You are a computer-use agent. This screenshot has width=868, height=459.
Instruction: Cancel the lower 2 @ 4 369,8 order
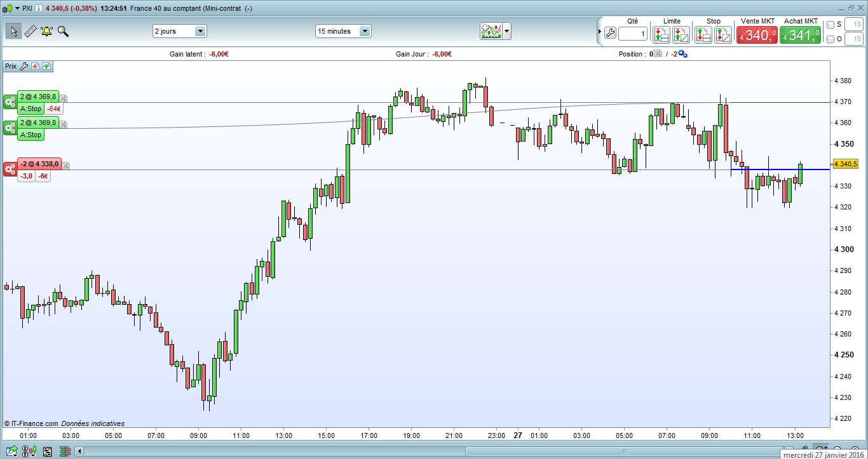tap(64, 124)
